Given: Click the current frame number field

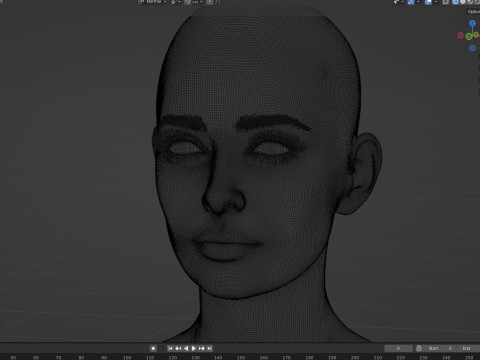Looking at the screenshot, I should click(x=398, y=348).
